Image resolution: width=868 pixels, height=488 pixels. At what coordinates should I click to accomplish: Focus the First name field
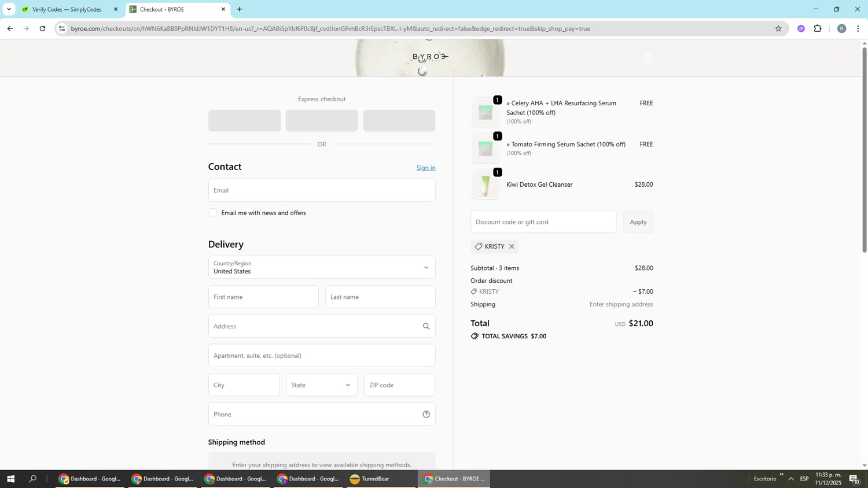click(x=263, y=297)
